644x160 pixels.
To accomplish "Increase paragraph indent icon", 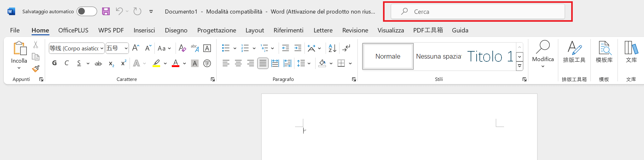I will pyautogui.click(x=298, y=48).
